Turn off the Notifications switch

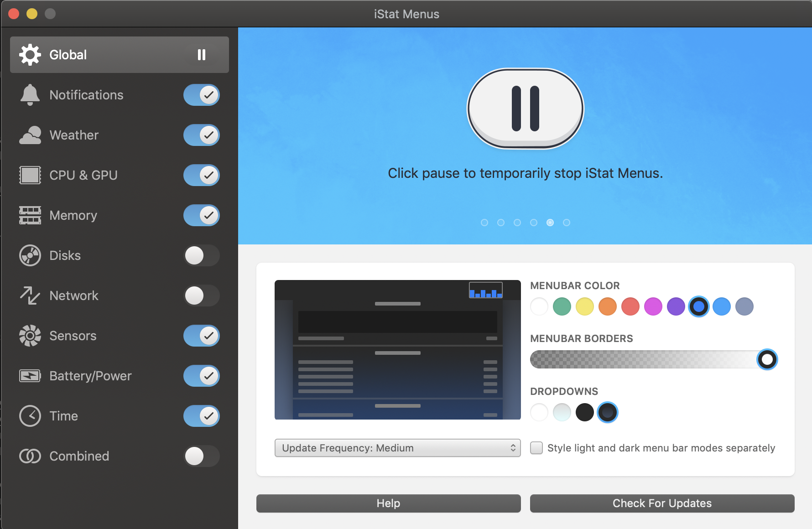[202, 95]
